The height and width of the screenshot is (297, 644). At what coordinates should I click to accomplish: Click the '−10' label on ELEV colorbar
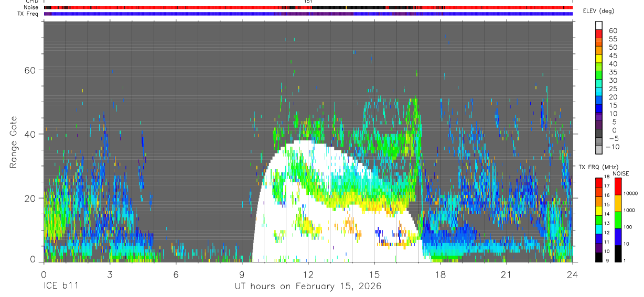pyautogui.click(x=611, y=147)
